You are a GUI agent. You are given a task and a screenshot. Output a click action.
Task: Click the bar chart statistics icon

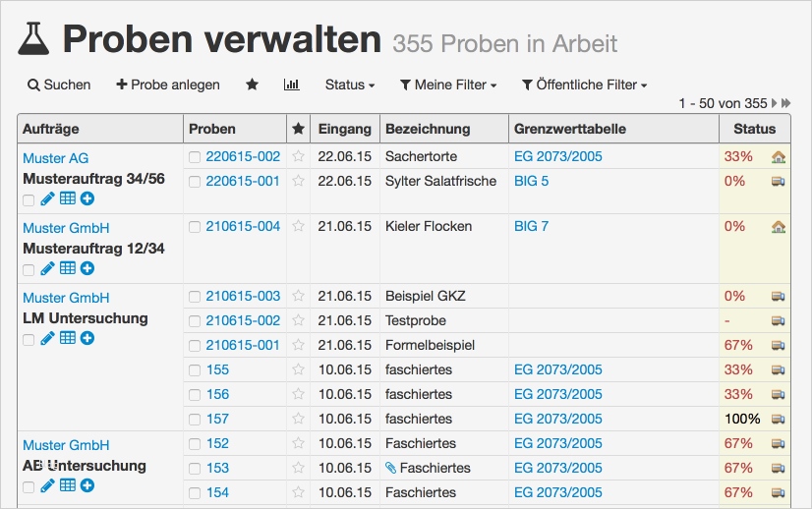[291, 85]
